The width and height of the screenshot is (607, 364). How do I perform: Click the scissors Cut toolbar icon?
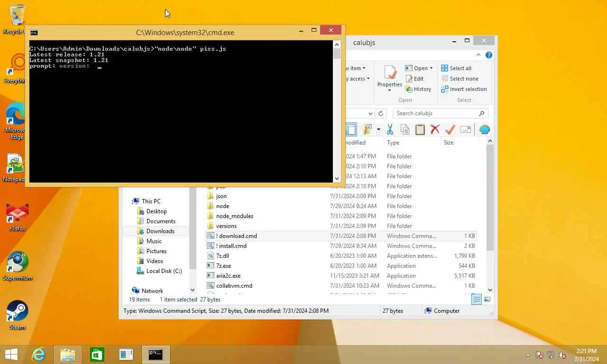tap(390, 129)
